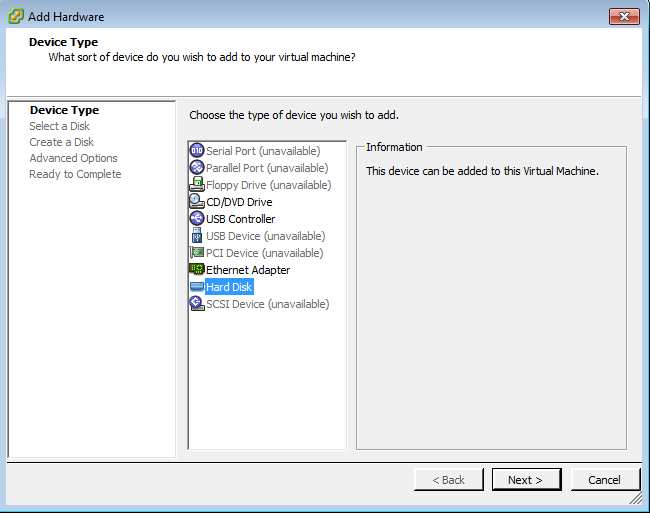The height and width of the screenshot is (513, 650).
Task: Go to Advanced Options wizard step
Action: pyautogui.click(x=73, y=158)
